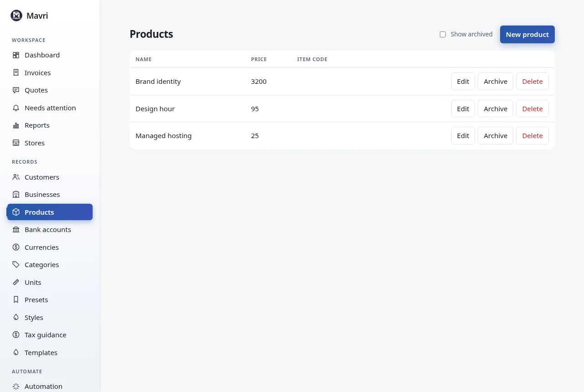Click the Quotes speech bubble icon
Viewport: 584px width, 392px height.
click(x=16, y=90)
